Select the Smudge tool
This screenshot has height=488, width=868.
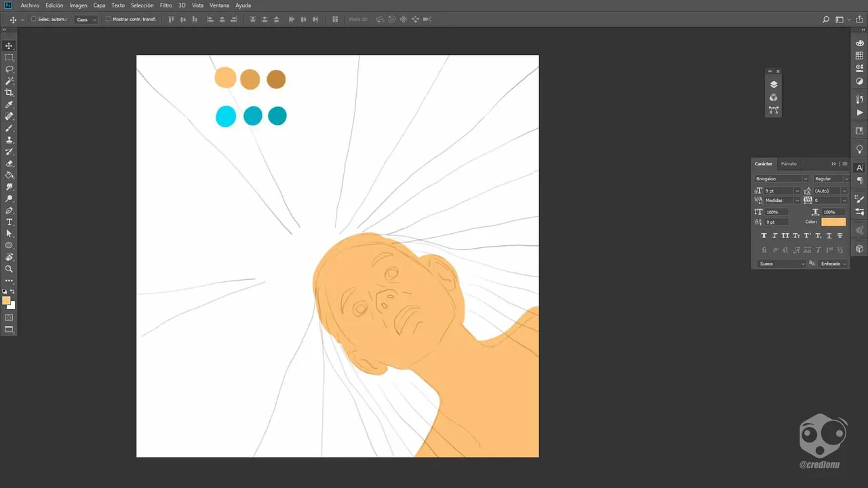[x=9, y=186]
